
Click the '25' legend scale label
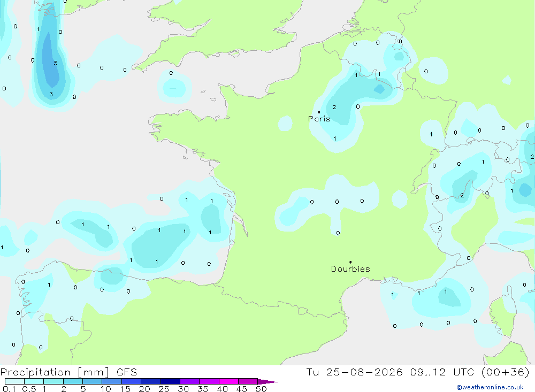click(x=164, y=389)
